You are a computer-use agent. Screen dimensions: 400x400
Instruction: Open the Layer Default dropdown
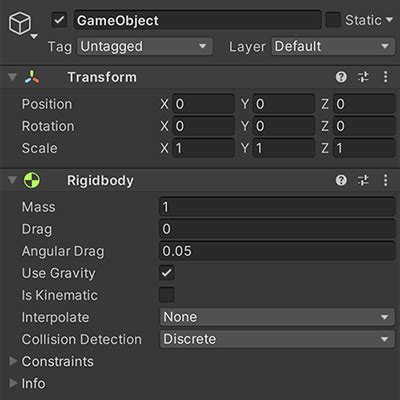click(333, 46)
